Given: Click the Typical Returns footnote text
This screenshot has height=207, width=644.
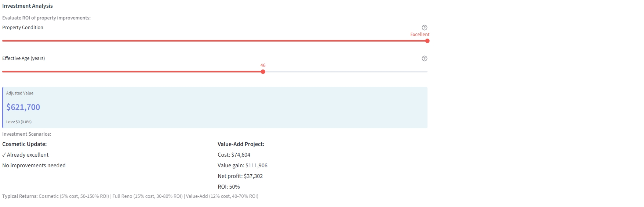Looking at the screenshot, I should click(x=130, y=196).
